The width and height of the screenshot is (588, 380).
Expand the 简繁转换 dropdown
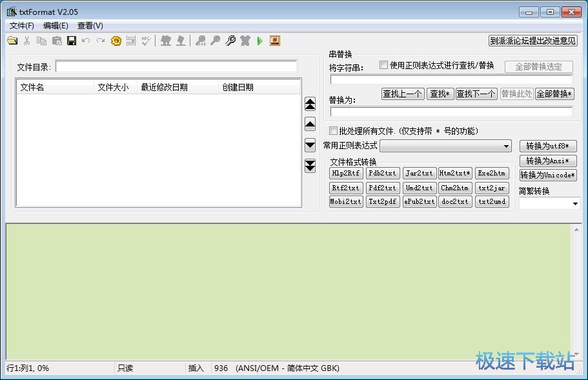click(x=549, y=203)
